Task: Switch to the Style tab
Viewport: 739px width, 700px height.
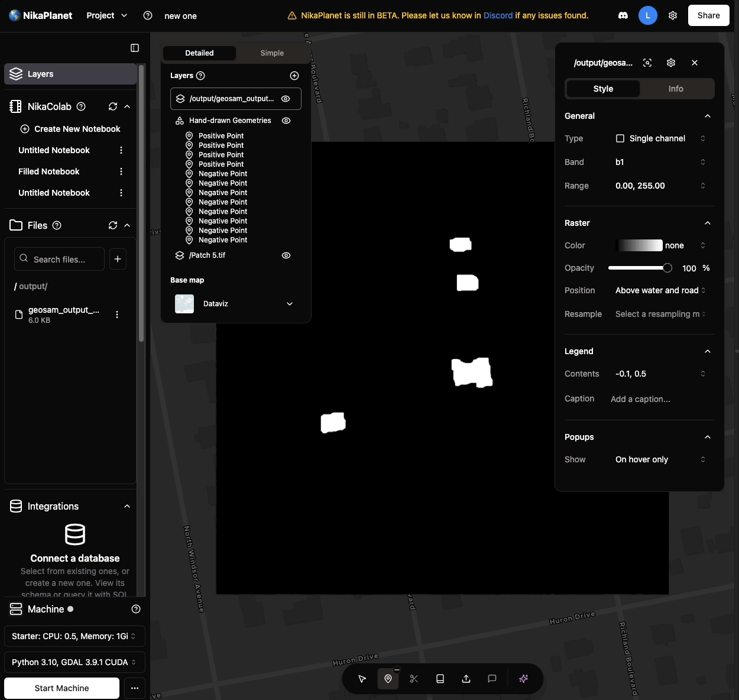Action: [603, 89]
